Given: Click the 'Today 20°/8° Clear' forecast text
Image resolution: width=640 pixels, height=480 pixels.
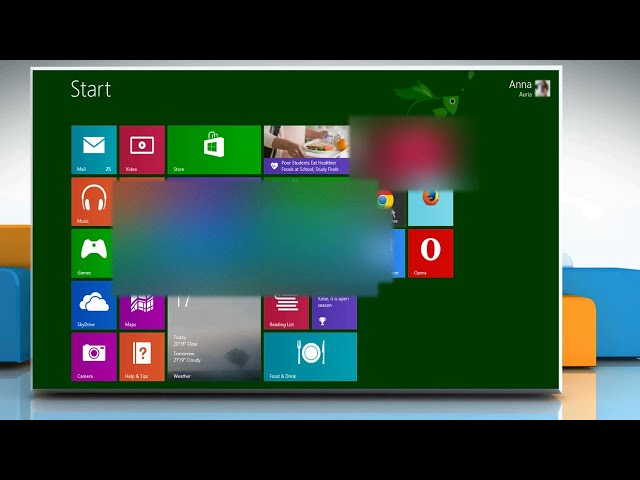Looking at the screenshot, I should tap(185, 341).
